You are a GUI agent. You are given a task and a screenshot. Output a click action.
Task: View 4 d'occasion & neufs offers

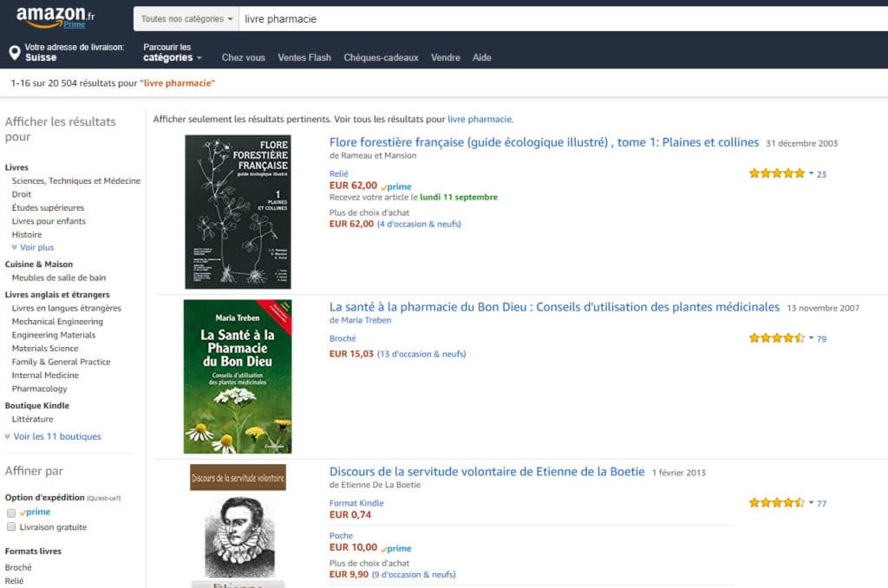(x=419, y=225)
